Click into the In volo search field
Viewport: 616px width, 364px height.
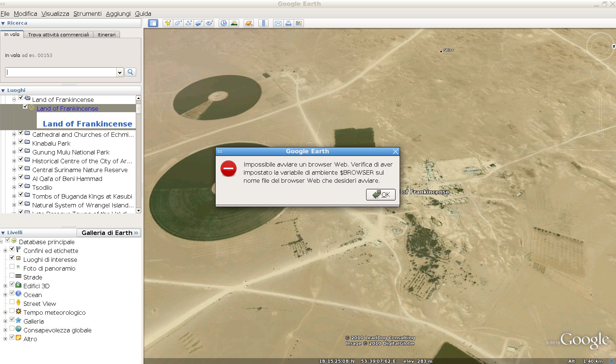(x=61, y=72)
